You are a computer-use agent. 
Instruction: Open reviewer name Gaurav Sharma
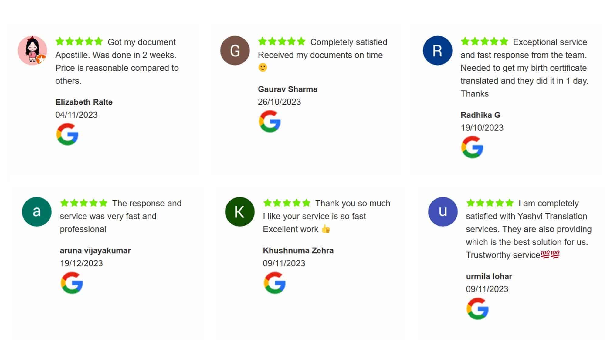point(287,89)
